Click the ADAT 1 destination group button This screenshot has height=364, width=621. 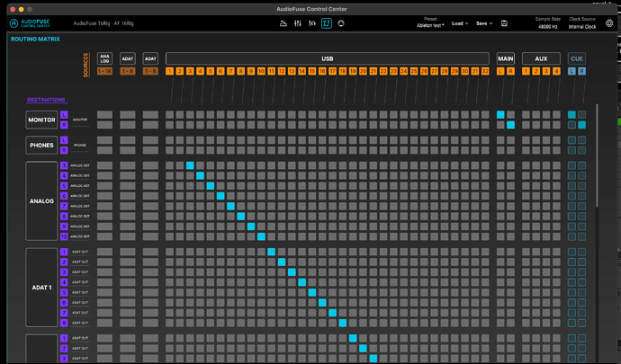[x=41, y=288]
